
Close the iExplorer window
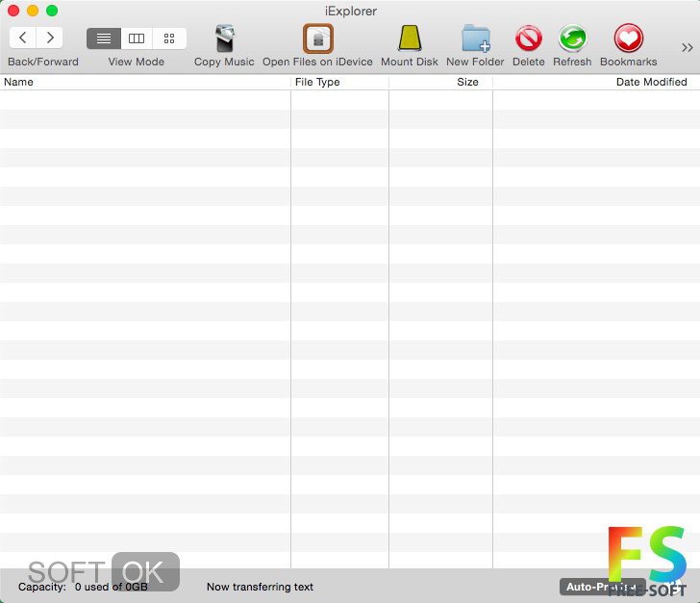point(13,11)
